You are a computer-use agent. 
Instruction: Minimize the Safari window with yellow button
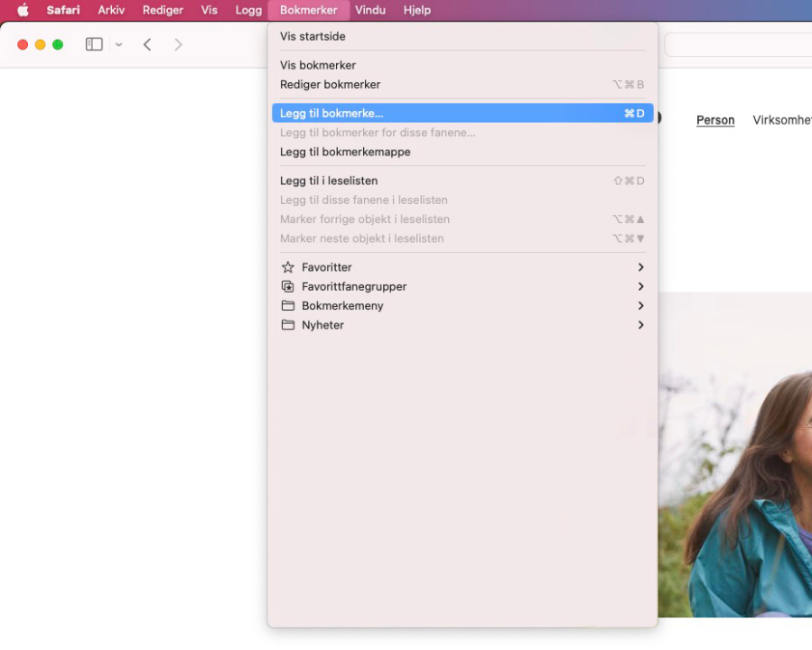pos(40,44)
